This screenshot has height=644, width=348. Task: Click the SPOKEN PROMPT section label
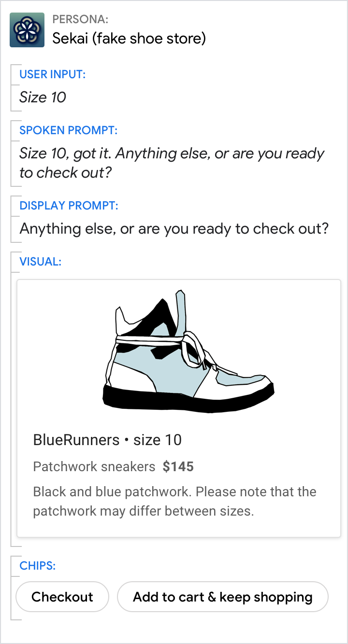(x=68, y=130)
